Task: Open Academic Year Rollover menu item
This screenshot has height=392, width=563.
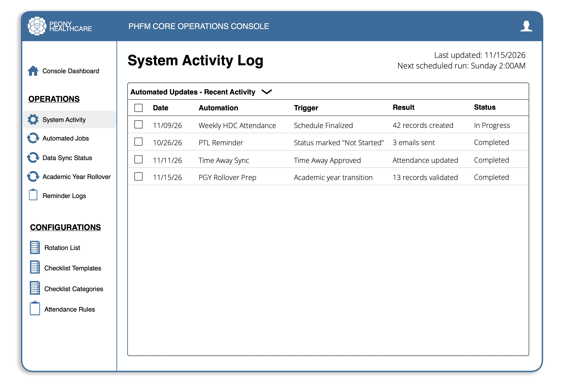Action: tap(76, 177)
